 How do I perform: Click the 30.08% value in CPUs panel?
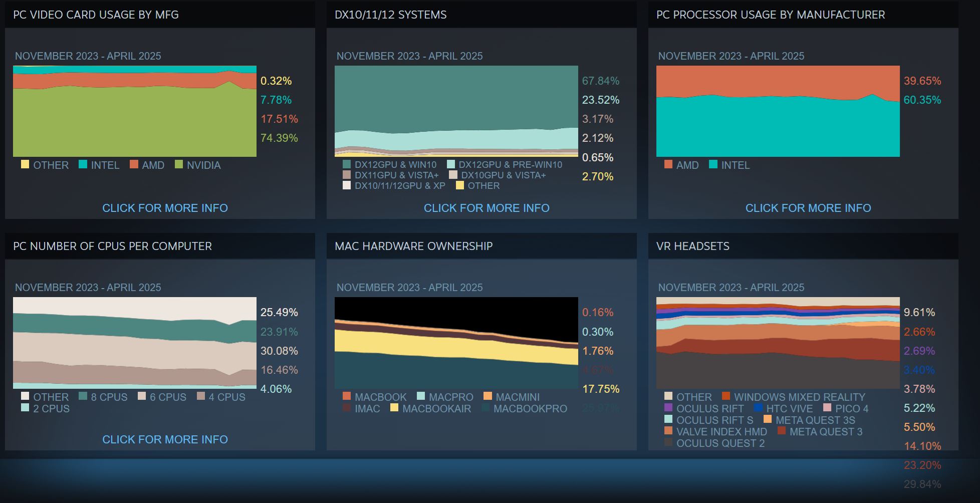(279, 351)
